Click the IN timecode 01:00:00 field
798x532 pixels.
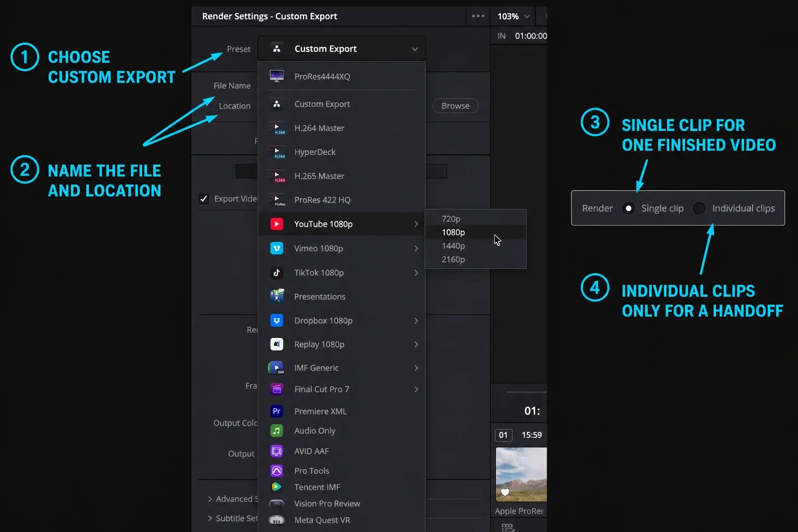pyautogui.click(x=530, y=36)
